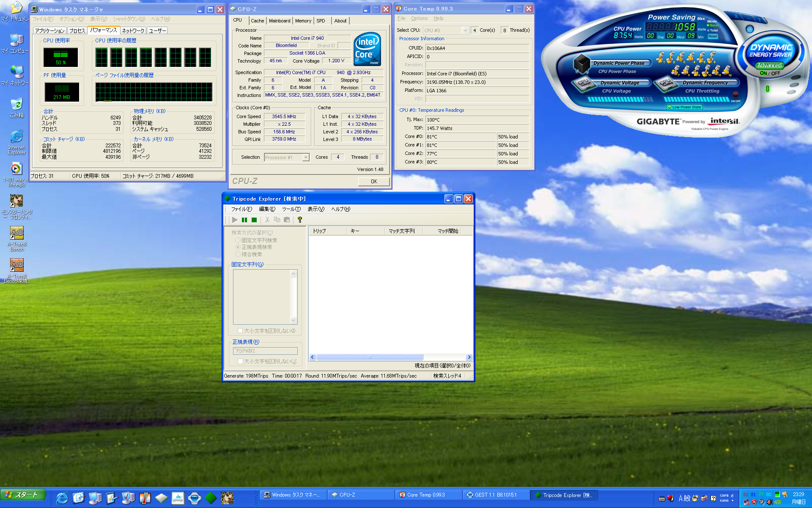Click the yellow question mark help icon
The height and width of the screenshot is (508, 812).
click(300, 220)
